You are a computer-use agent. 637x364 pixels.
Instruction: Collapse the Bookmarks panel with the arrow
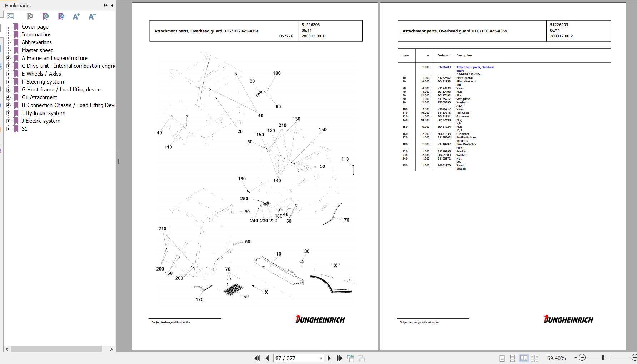click(x=112, y=5)
